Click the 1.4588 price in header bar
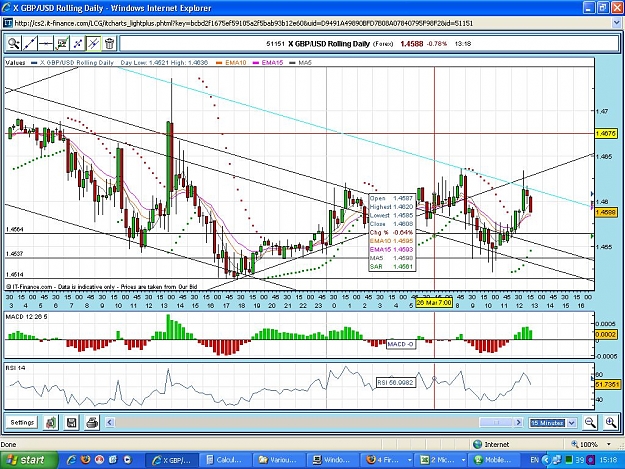The image size is (625, 469). click(x=411, y=44)
